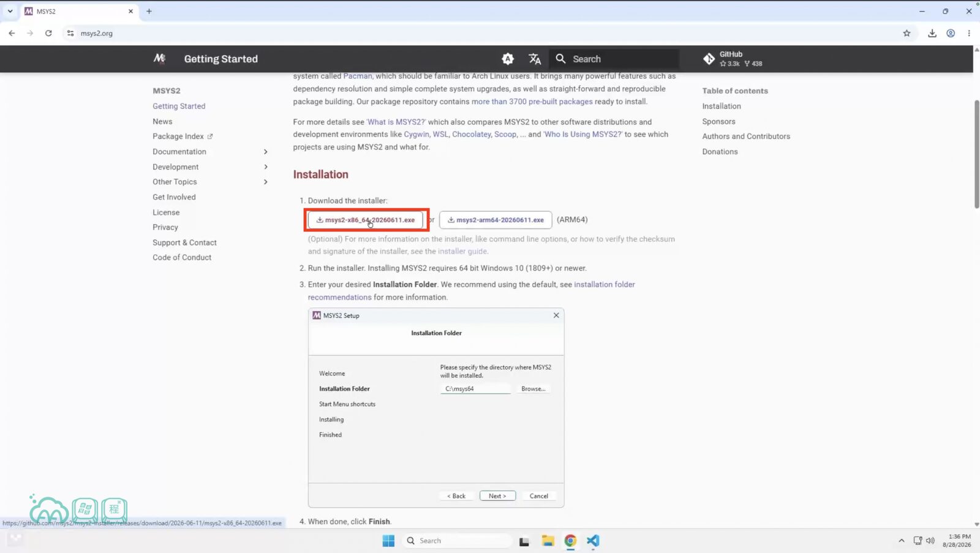Viewport: 980px width, 553px height.
Task: Close the MSYS2 tab
Action: [x=130, y=11]
